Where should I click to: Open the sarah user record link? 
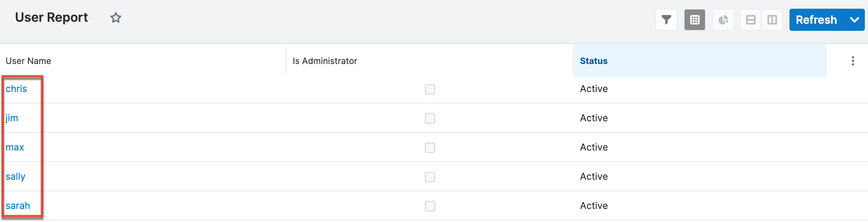point(18,206)
